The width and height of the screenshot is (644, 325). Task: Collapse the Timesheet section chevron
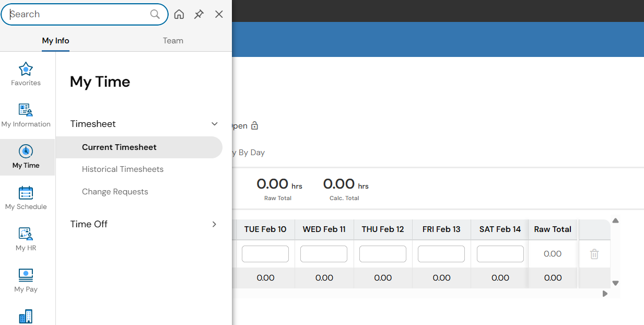tap(214, 124)
